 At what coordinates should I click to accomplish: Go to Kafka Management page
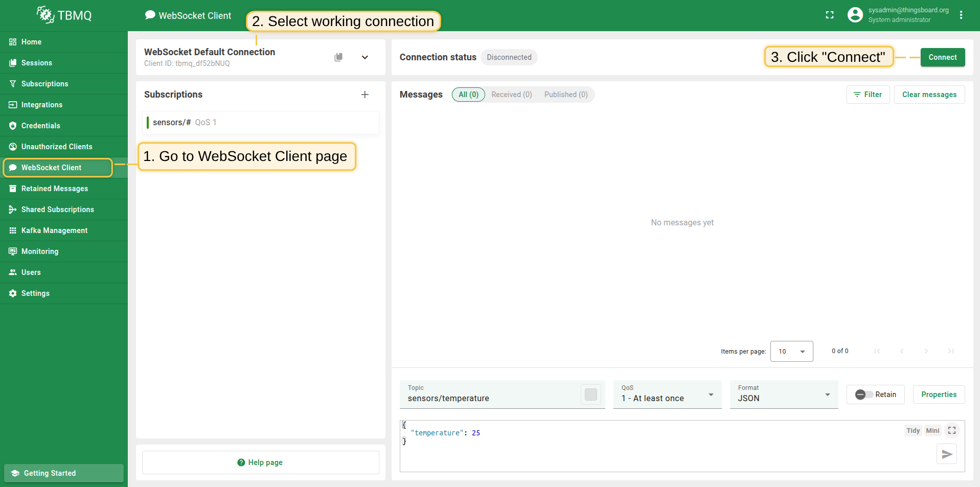[54, 230]
